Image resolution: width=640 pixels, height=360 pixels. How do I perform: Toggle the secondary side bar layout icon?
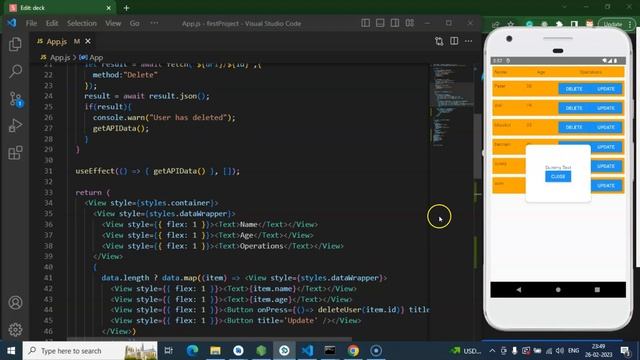click(x=395, y=23)
